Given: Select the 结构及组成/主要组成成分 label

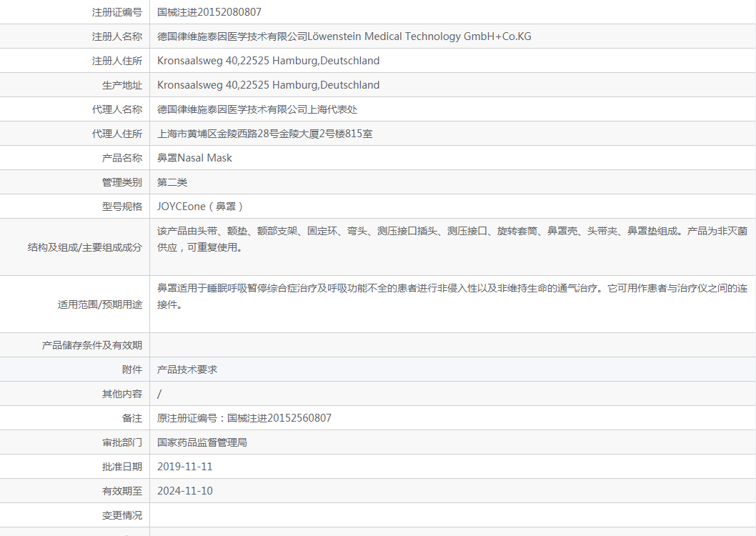Looking at the screenshot, I should coord(85,247).
